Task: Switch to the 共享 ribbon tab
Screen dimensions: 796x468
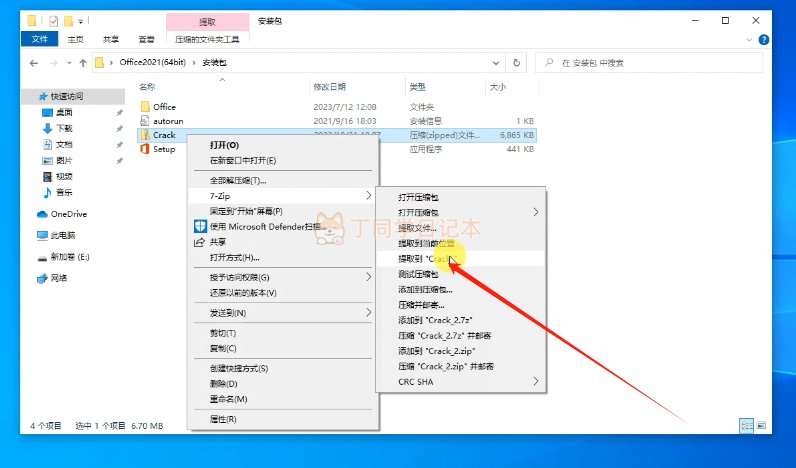Action: (x=111, y=39)
